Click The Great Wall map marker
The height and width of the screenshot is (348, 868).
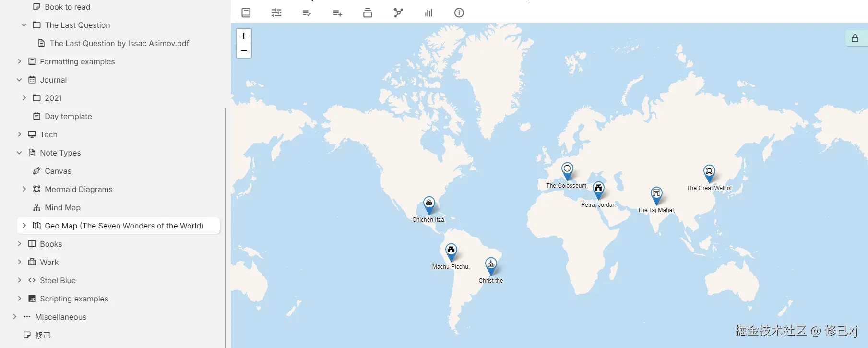[709, 173]
